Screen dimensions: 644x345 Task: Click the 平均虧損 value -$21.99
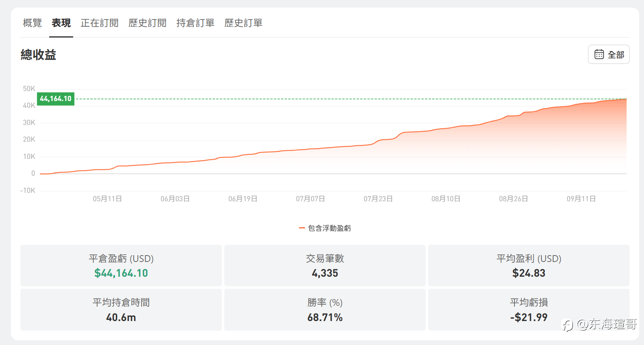[529, 317]
